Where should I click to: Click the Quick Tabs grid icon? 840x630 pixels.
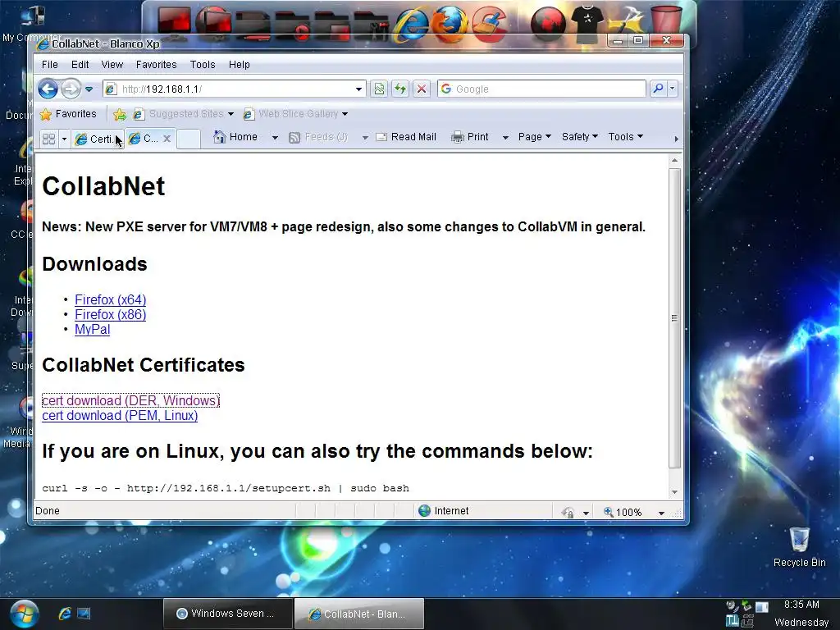(x=48, y=139)
